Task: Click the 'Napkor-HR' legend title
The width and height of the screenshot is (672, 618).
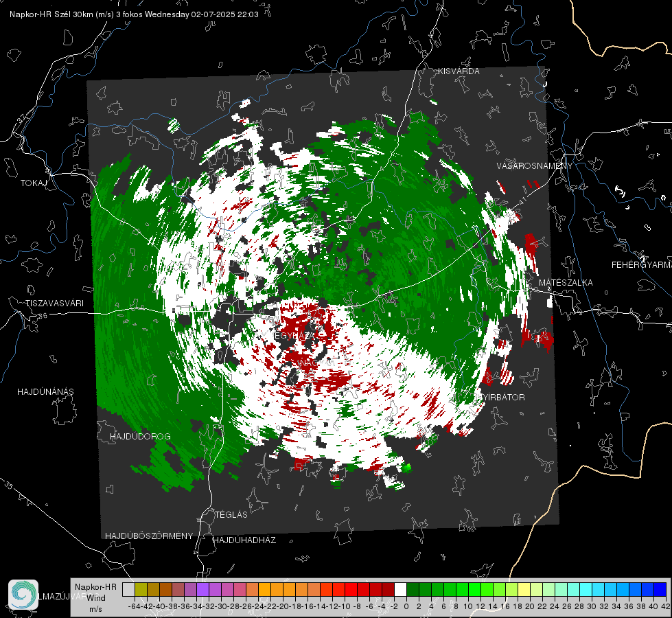Action: (x=95, y=586)
